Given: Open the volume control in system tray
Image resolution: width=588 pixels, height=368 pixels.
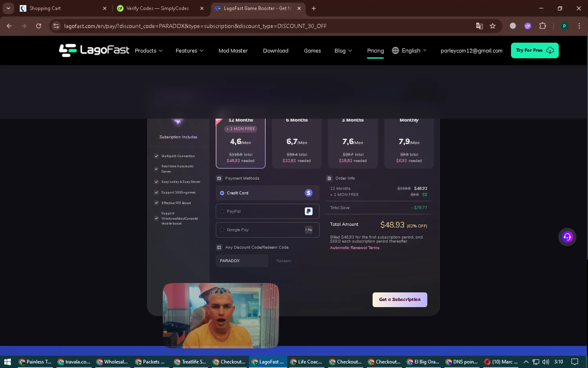Looking at the screenshot, I should (545, 362).
